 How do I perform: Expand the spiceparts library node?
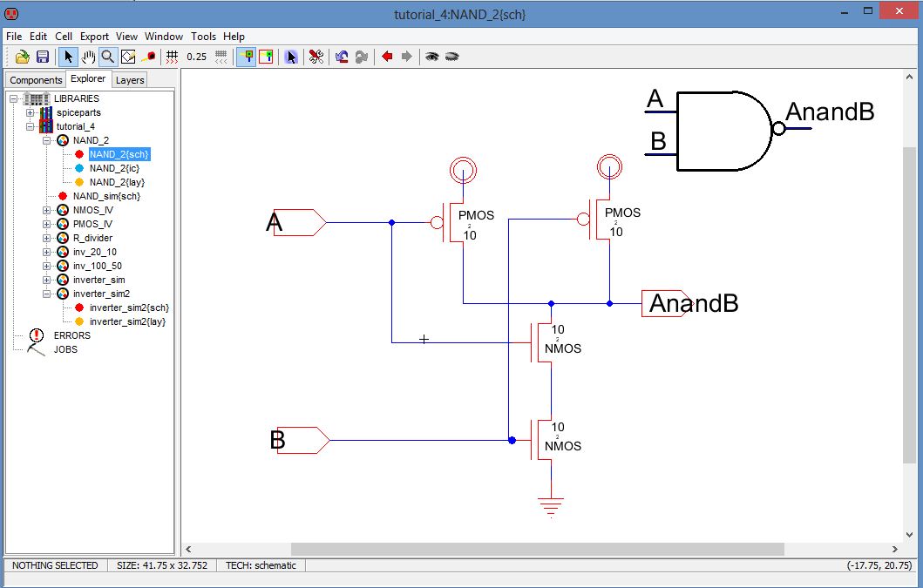coord(31,112)
